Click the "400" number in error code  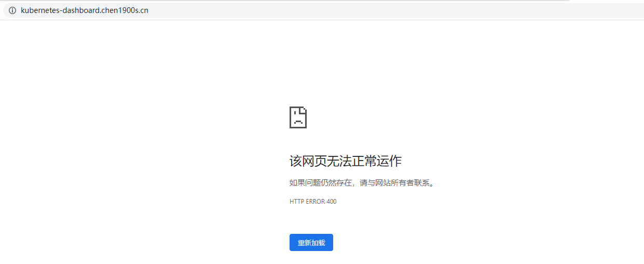click(331, 202)
